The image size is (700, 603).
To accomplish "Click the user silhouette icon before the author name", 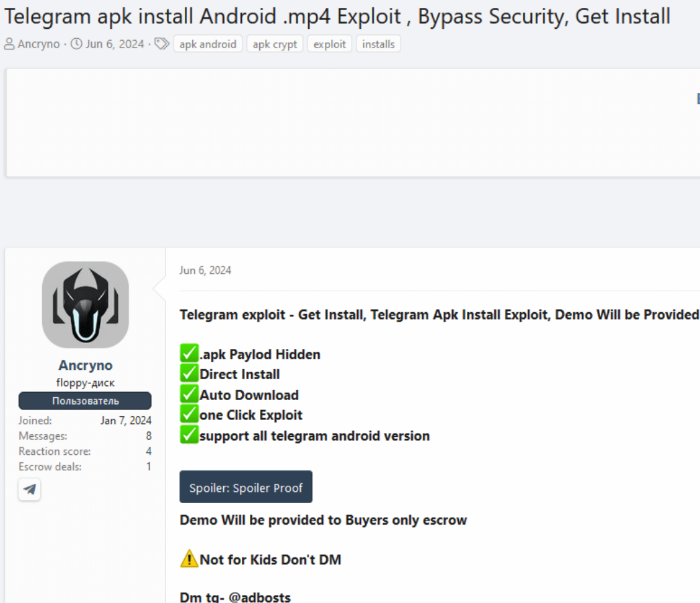I will pyautogui.click(x=9, y=44).
